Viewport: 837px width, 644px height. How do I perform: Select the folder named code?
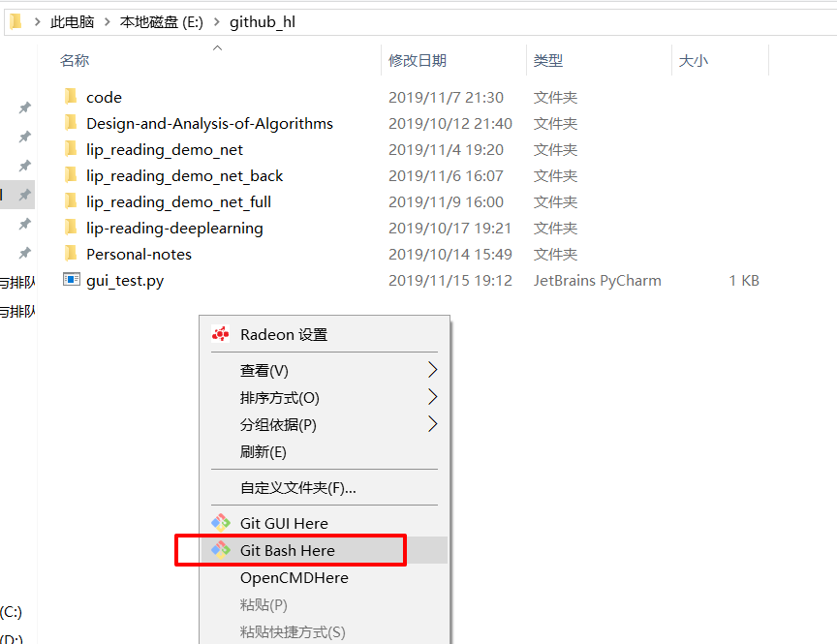tap(104, 97)
